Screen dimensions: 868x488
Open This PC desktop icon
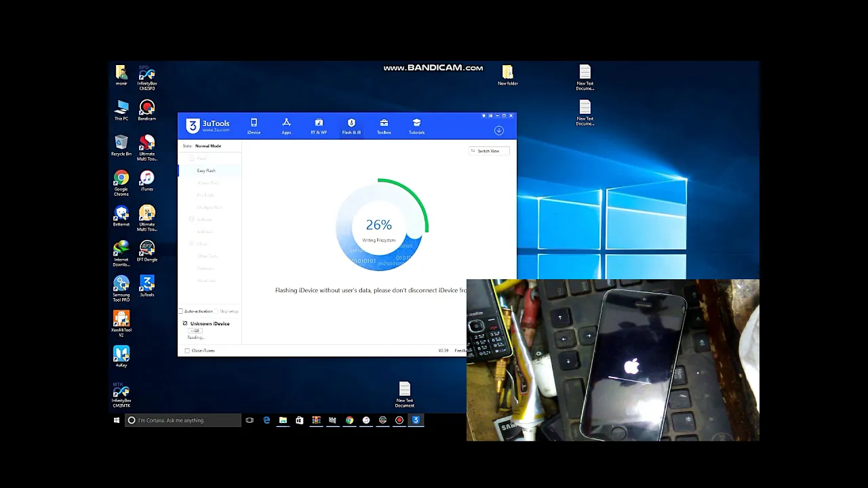[x=121, y=110]
